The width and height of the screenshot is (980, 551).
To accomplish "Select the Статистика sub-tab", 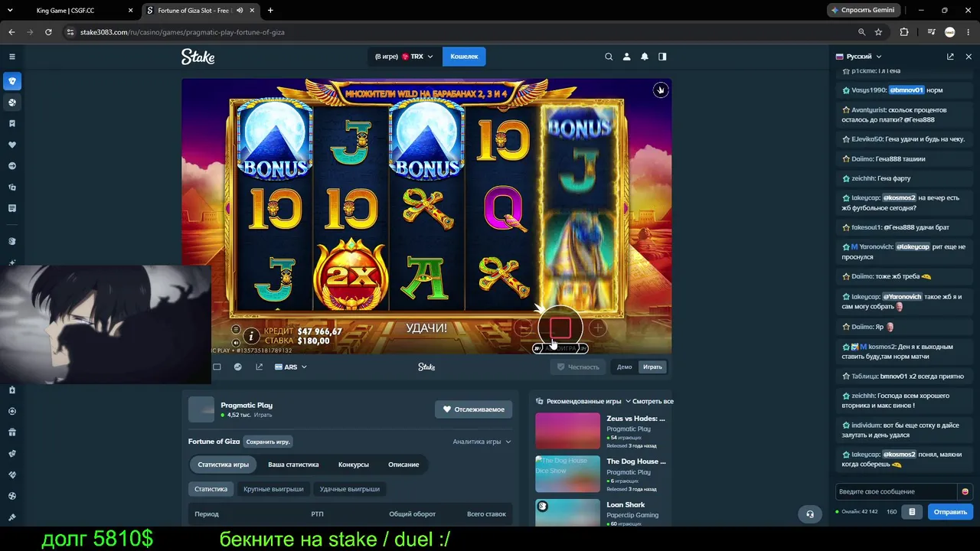I will [211, 489].
